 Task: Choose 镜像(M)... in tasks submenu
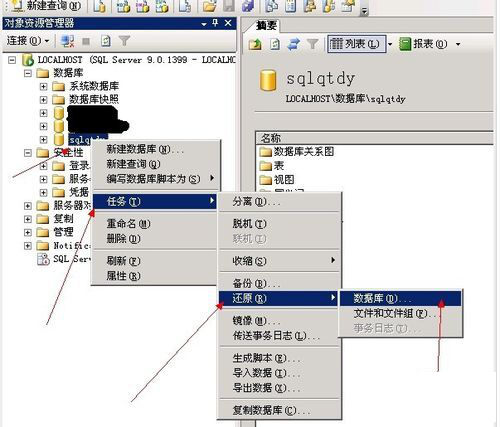click(x=279, y=321)
